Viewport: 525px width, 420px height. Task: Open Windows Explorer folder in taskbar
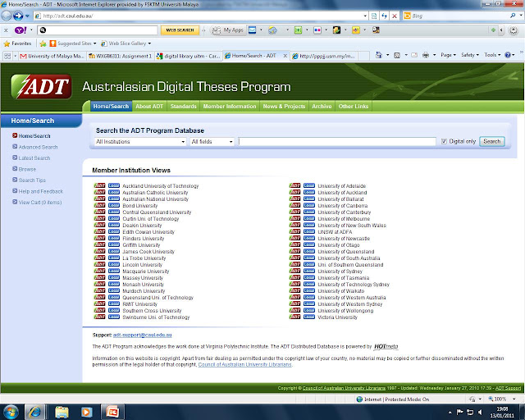(62, 412)
